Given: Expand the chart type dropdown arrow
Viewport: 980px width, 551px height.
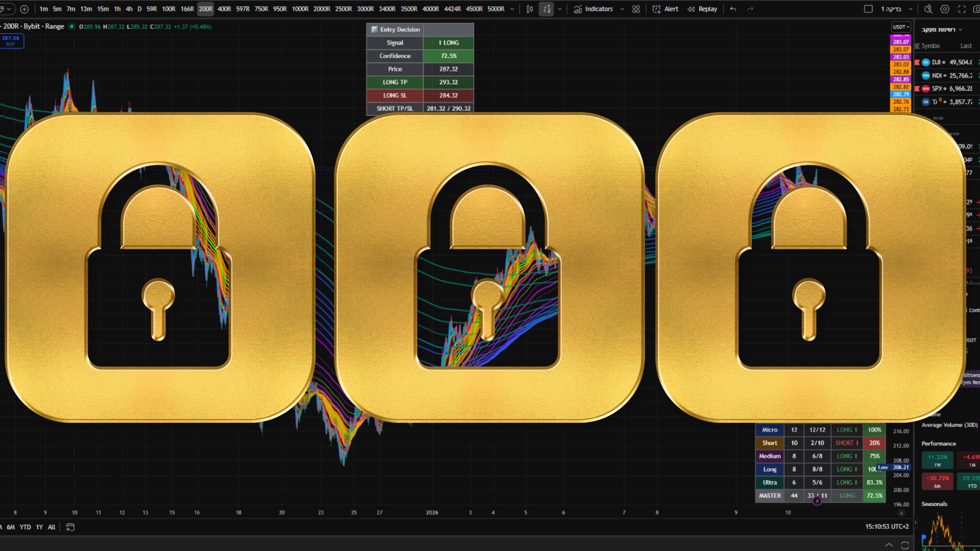Looking at the screenshot, I should (560, 9).
